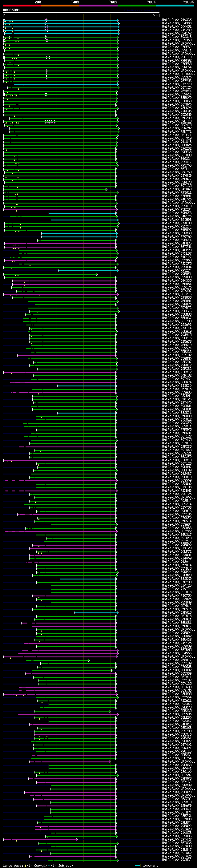Select hit label UniRef100_Q39614

pos(177,94)
